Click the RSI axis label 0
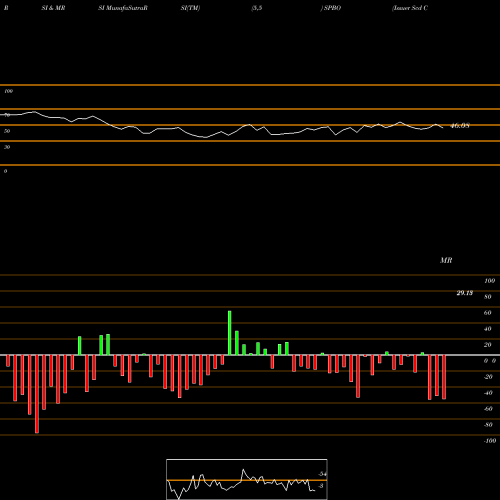 coord(5,171)
